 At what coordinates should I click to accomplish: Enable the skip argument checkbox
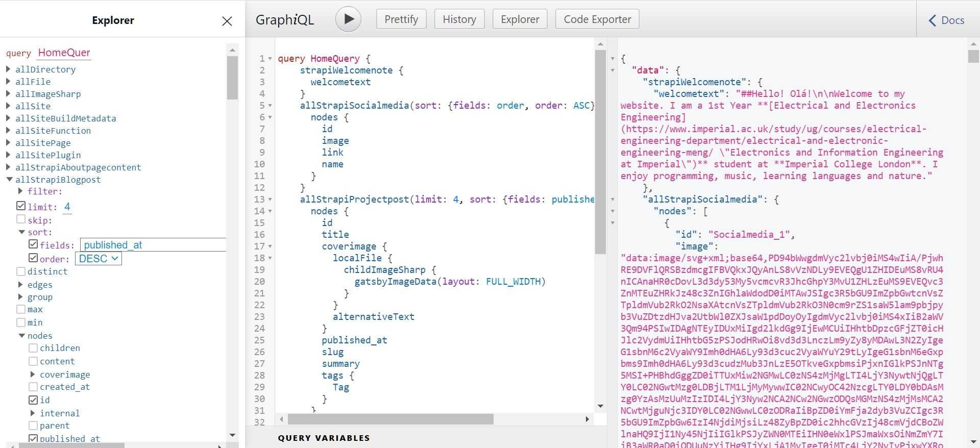tap(21, 219)
